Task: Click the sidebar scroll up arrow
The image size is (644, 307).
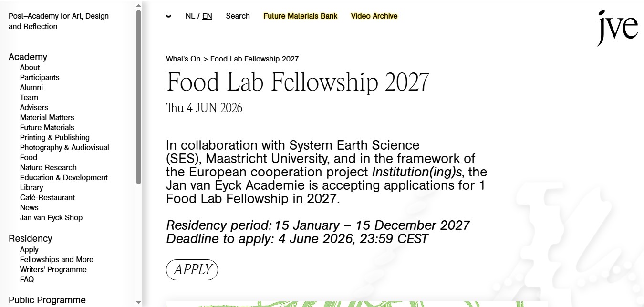Action: (x=138, y=6)
